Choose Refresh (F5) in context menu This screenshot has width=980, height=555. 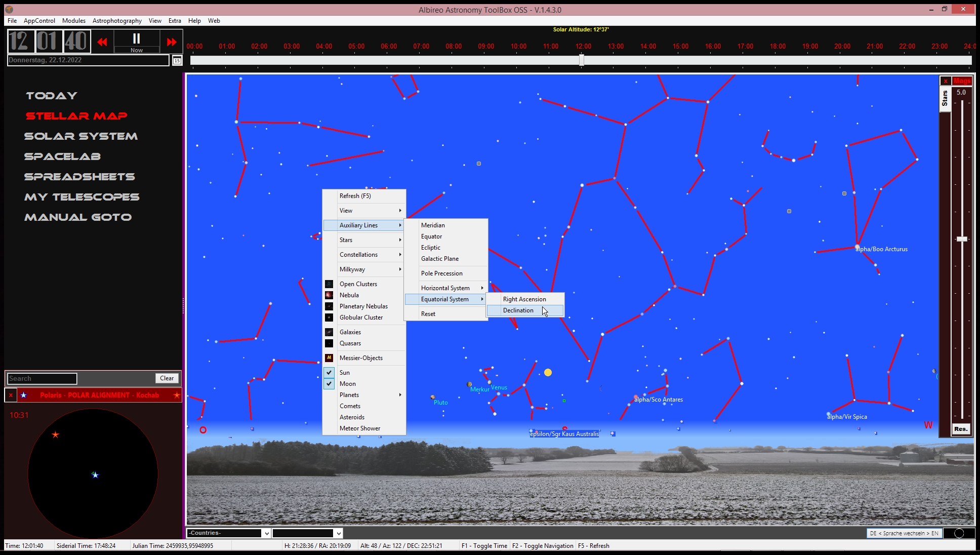click(x=364, y=196)
